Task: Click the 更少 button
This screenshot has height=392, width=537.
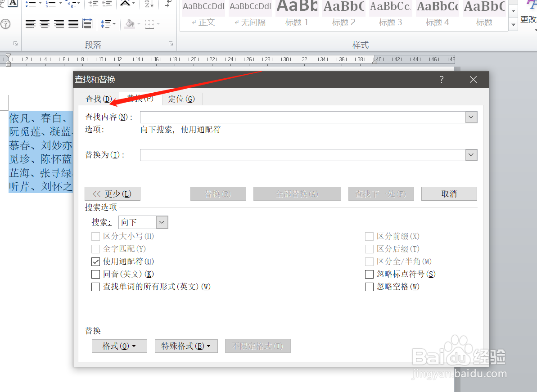Action: point(113,194)
